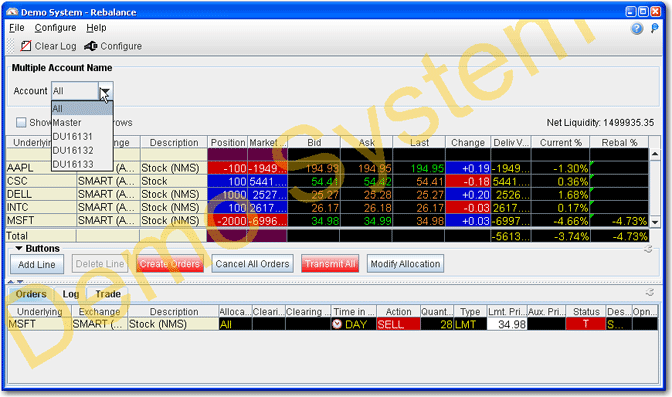Click the pin icon at top right
Screen dimensions: 672x397
pos(654,29)
